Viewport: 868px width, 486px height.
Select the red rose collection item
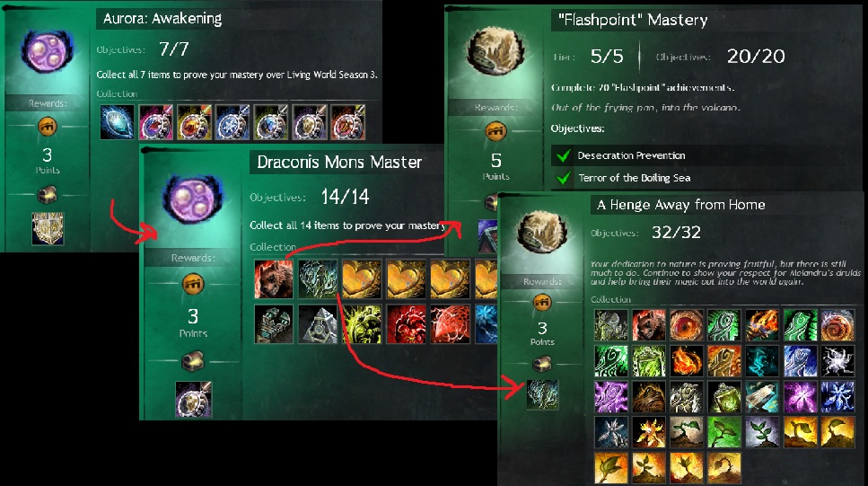(x=406, y=323)
